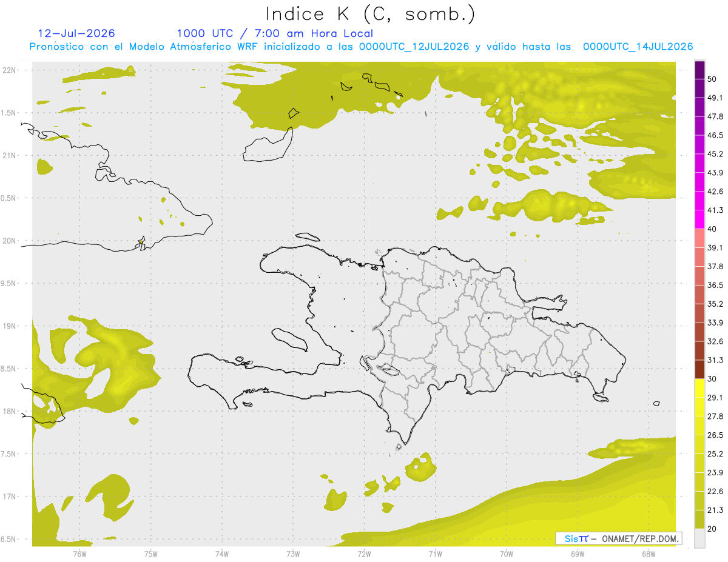
Task: Click longitude label "74W"
Action: (222, 554)
